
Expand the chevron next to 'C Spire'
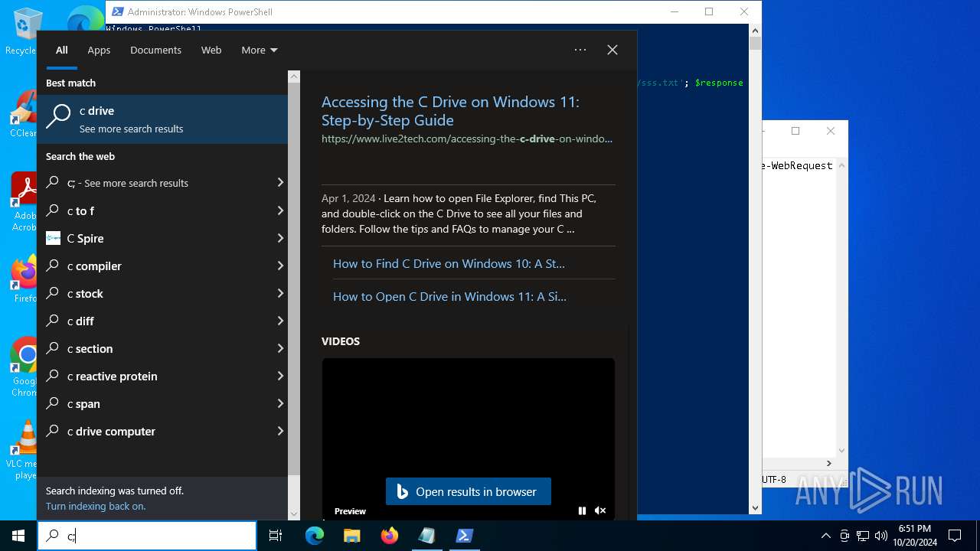280,238
